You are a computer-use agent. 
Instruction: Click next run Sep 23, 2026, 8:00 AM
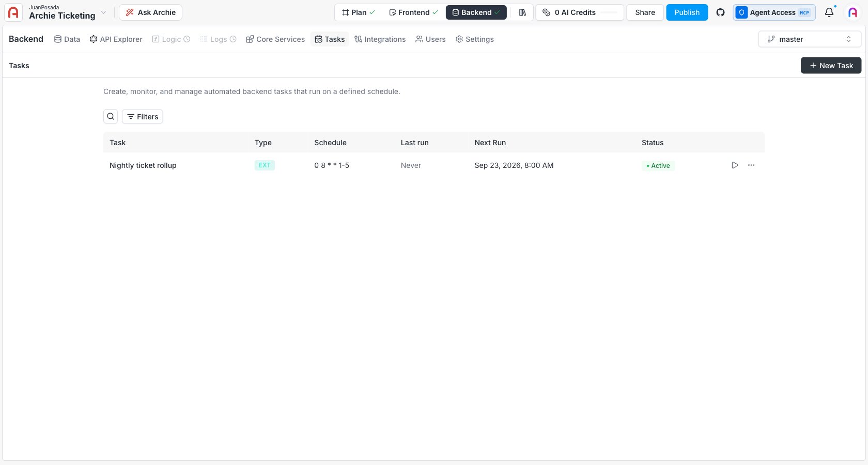(x=514, y=165)
